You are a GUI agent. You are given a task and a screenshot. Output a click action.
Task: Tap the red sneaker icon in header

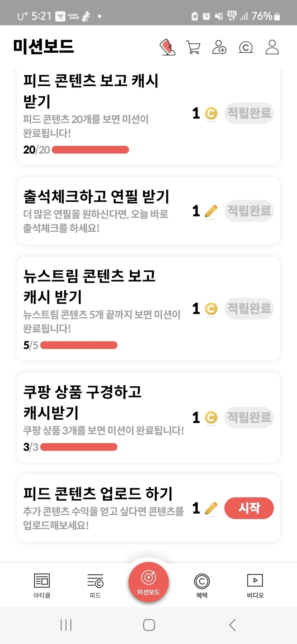click(x=167, y=47)
